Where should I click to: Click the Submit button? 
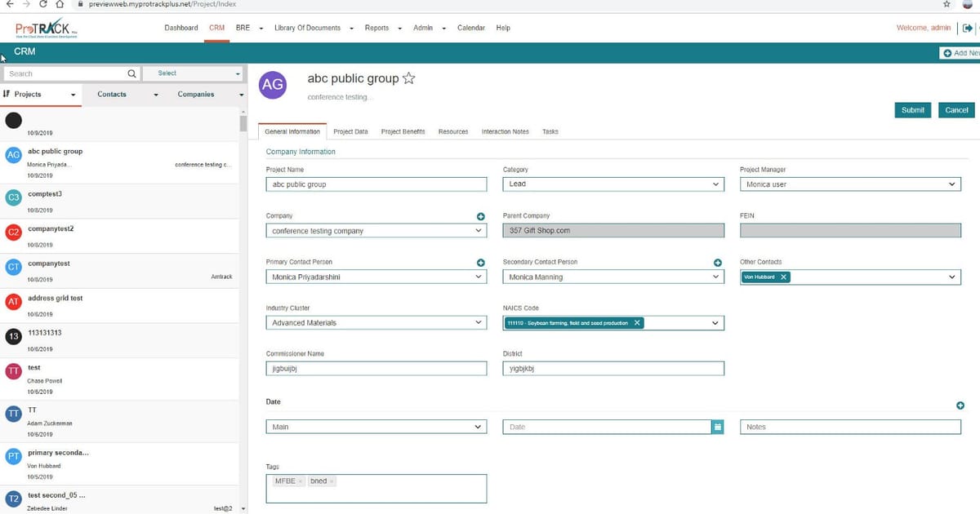click(x=912, y=110)
